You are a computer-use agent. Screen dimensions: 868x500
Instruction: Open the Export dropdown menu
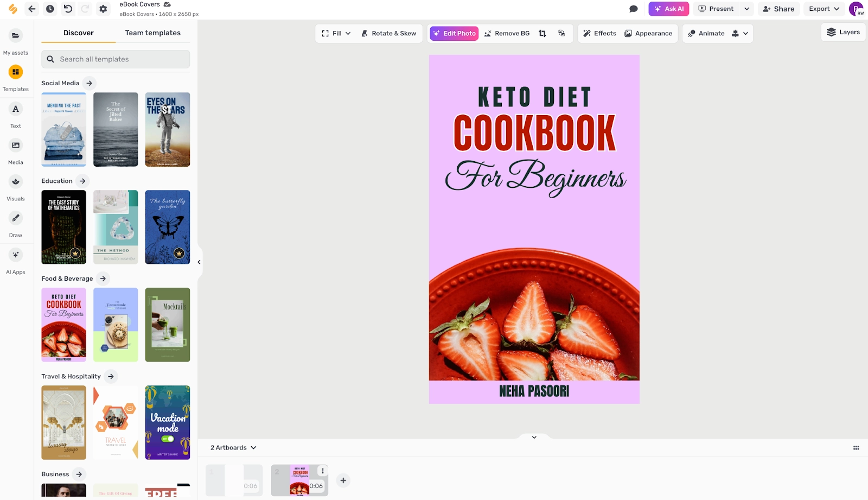pos(824,9)
